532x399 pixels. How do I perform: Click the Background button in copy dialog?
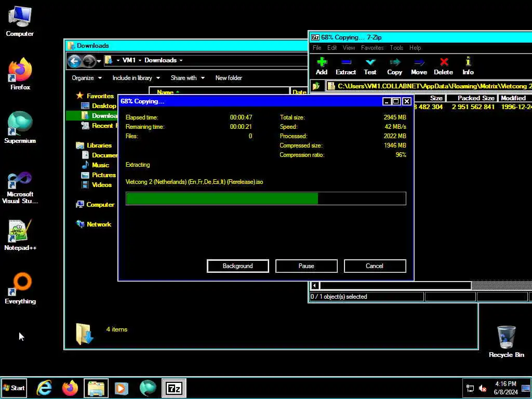[x=237, y=266]
